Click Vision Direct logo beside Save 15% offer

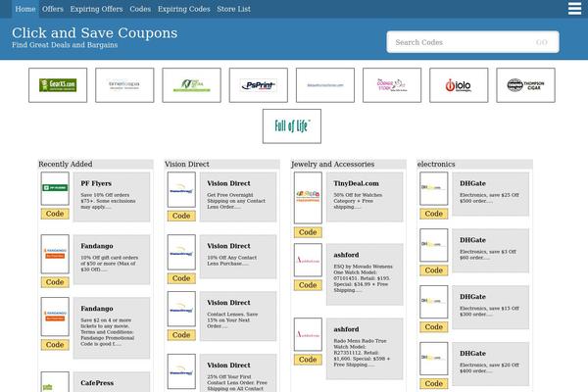pos(181,309)
